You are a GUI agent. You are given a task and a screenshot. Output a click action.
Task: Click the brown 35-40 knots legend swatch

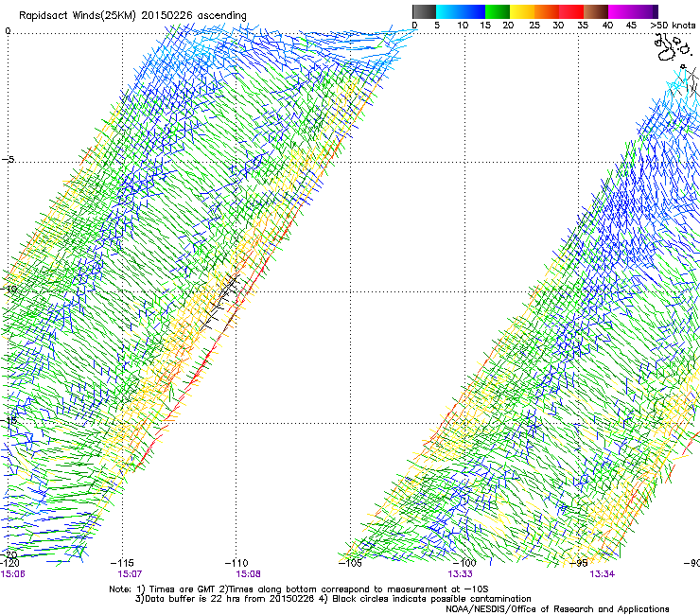click(x=596, y=11)
